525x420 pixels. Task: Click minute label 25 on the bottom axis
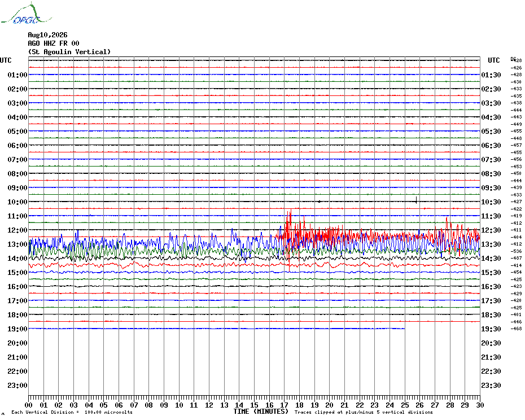[x=405, y=405]
